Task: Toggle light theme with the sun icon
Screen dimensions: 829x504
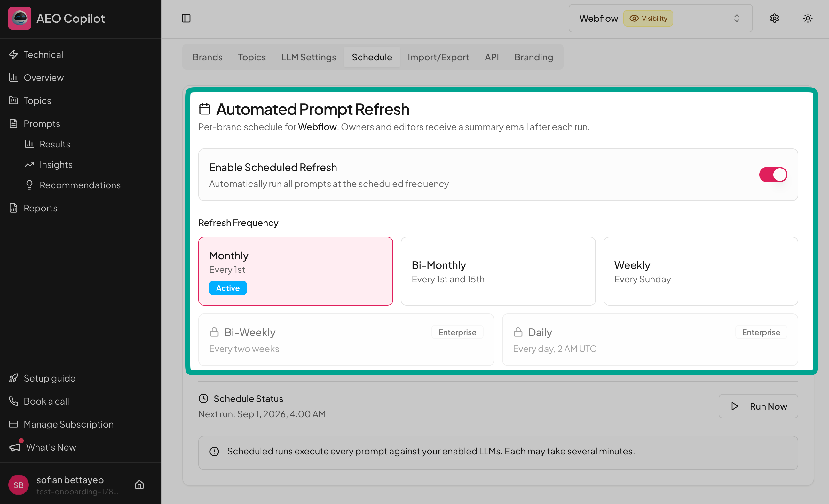Action: pos(808,18)
